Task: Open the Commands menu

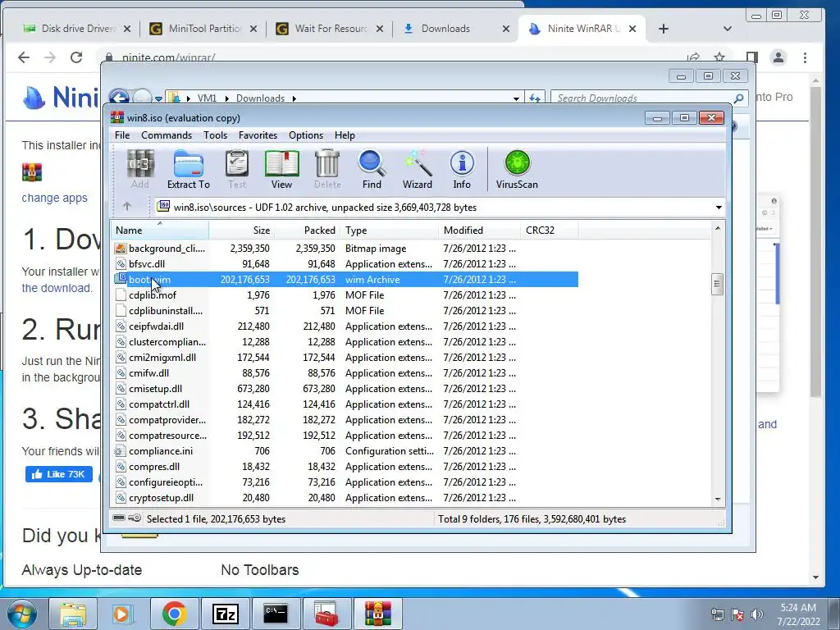Action: 167,135
